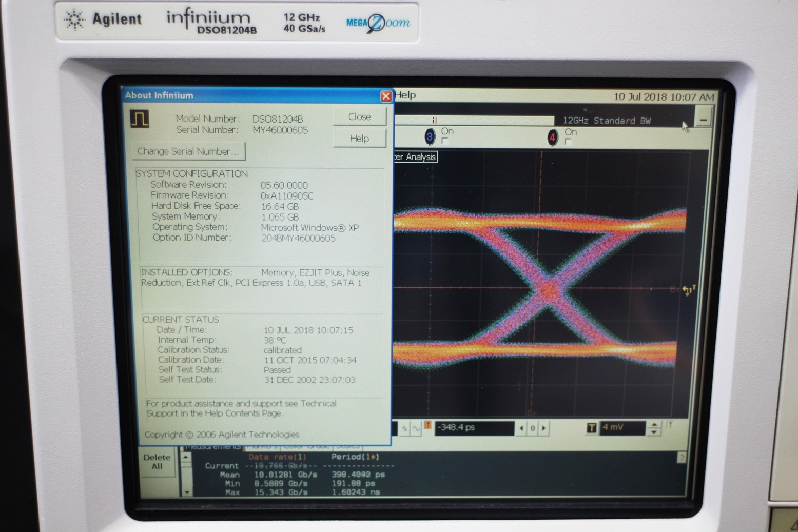This screenshot has width=798, height=532.
Task: Click the Delete All button
Action: click(157, 462)
